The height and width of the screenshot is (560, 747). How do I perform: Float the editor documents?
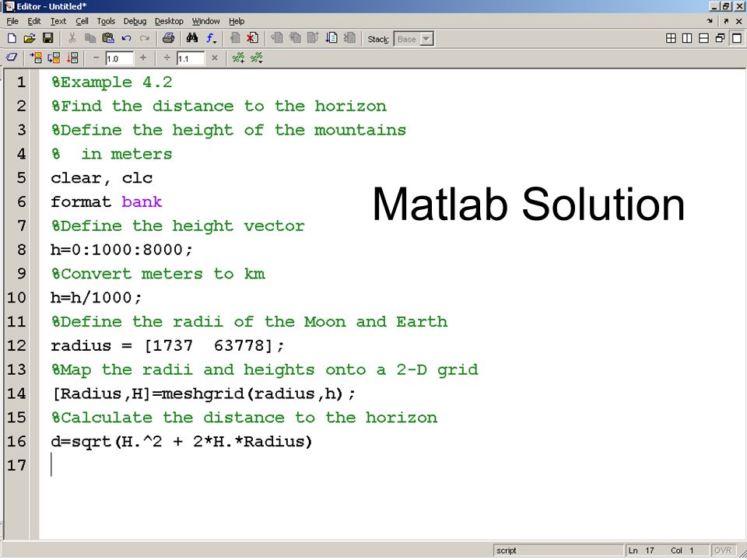point(720,39)
